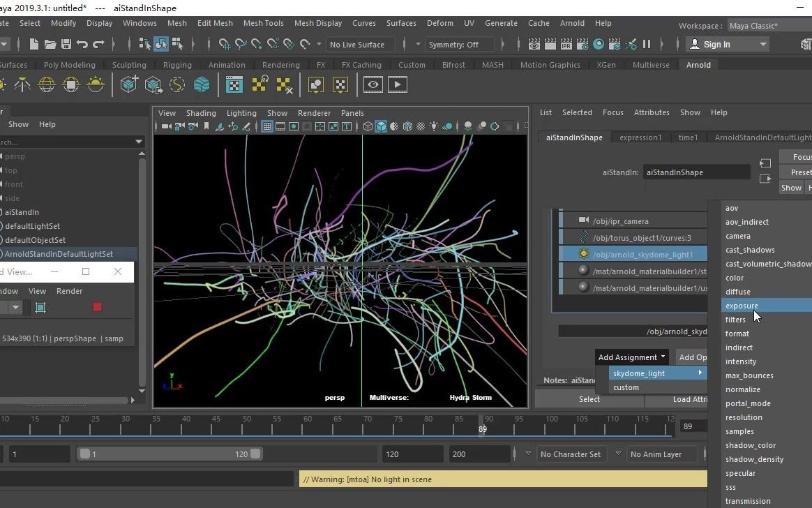The height and width of the screenshot is (508, 812).
Task: Click the play-button render icon on Arnold shelf
Action: [x=397, y=85]
